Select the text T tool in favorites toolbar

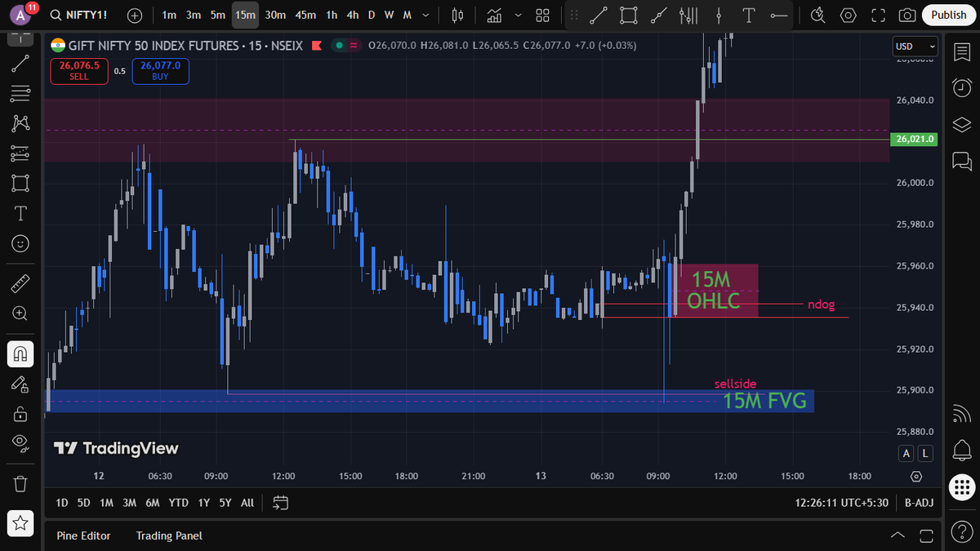(748, 16)
